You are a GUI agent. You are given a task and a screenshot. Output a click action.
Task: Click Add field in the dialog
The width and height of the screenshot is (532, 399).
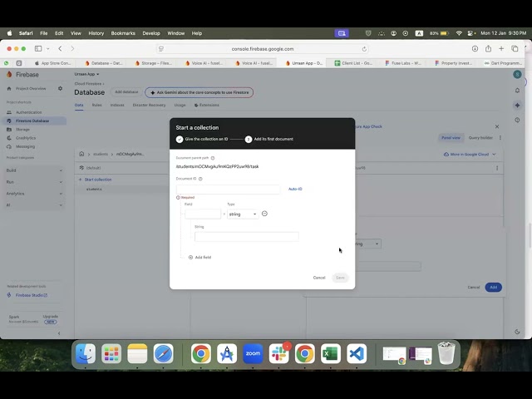pos(199,257)
